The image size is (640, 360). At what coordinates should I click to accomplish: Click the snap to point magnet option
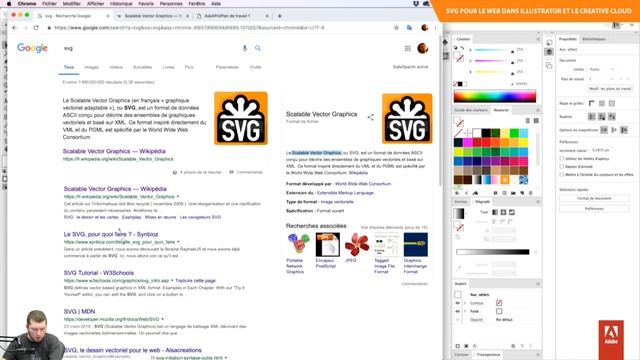[x=604, y=130]
